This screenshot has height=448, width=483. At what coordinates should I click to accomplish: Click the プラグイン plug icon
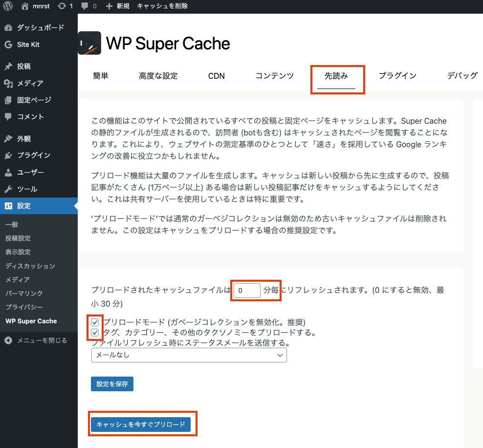(8, 156)
